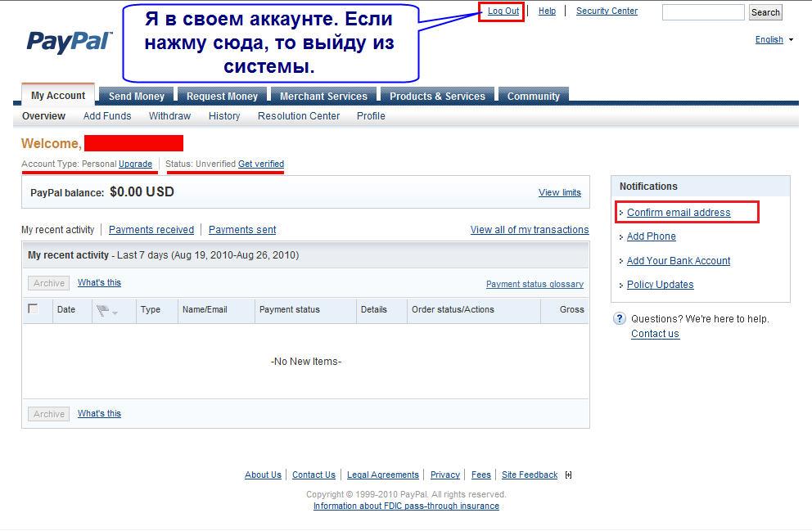Click View all of my transactions
Viewport: 812px width, 531px height.
(530, 230)
